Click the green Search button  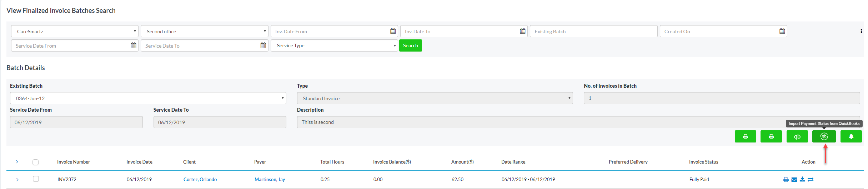(x=410, y=45)
